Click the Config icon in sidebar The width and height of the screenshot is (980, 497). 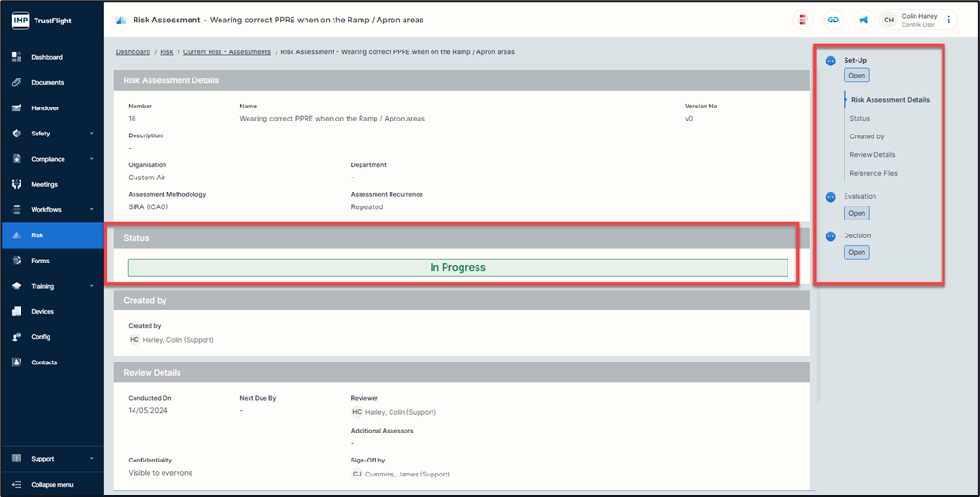(x=17, y=337)
